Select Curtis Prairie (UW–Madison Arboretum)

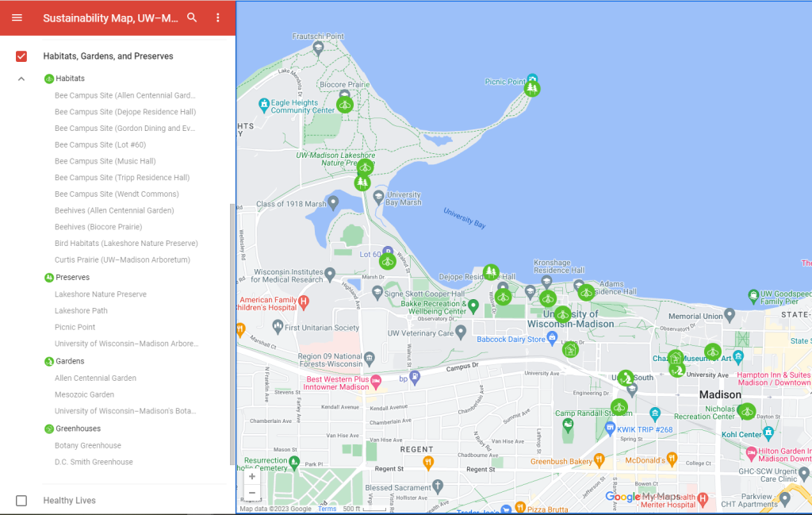(x=122, y=260)
